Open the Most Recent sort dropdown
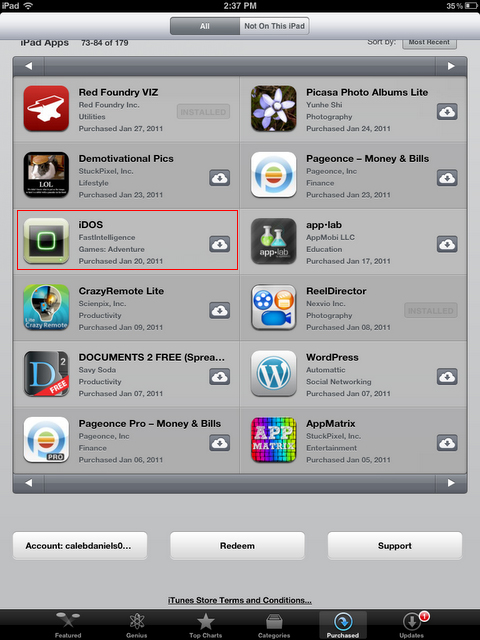This screenshot has width=480, height=640. 429,42
